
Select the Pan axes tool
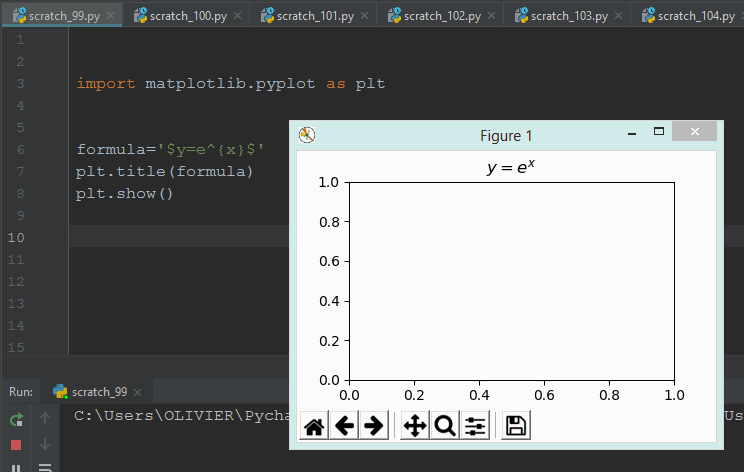click(415, 426)
